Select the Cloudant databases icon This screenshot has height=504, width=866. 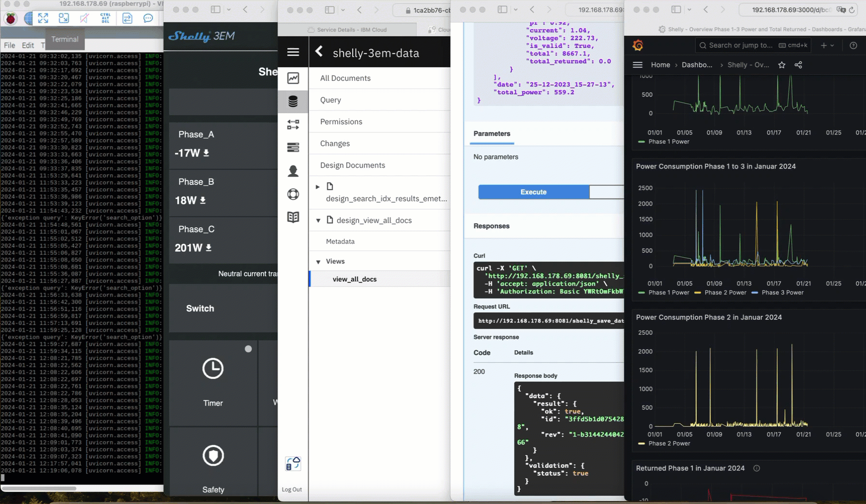293,101
